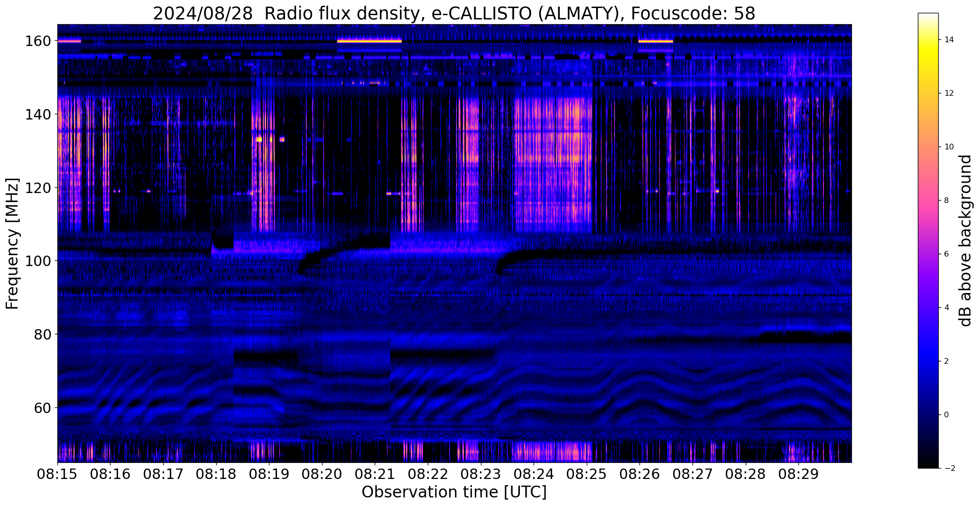Click the colorbar tick label 8
Screen dimensions: 980x506
(x=947, y=201)
